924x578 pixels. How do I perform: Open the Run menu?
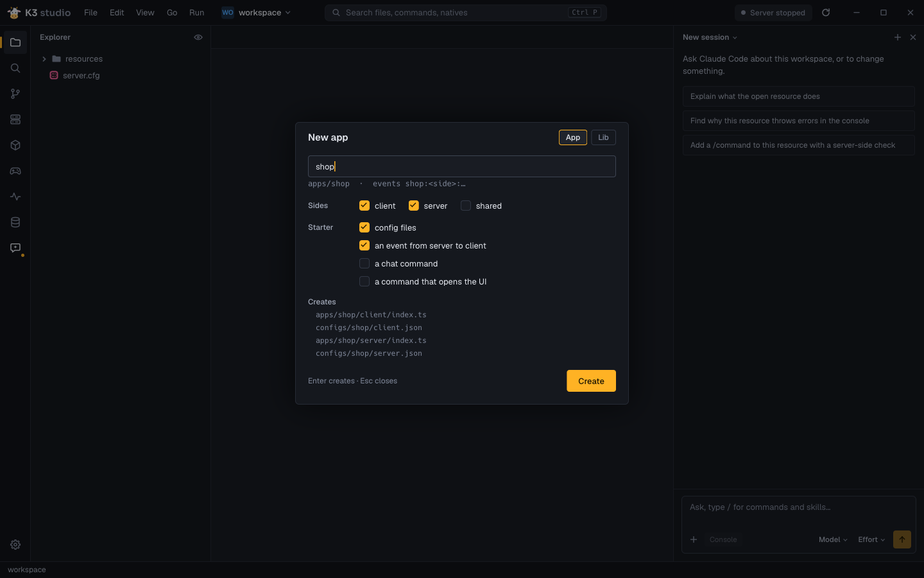pyautogui.click(x=197, y=12)
